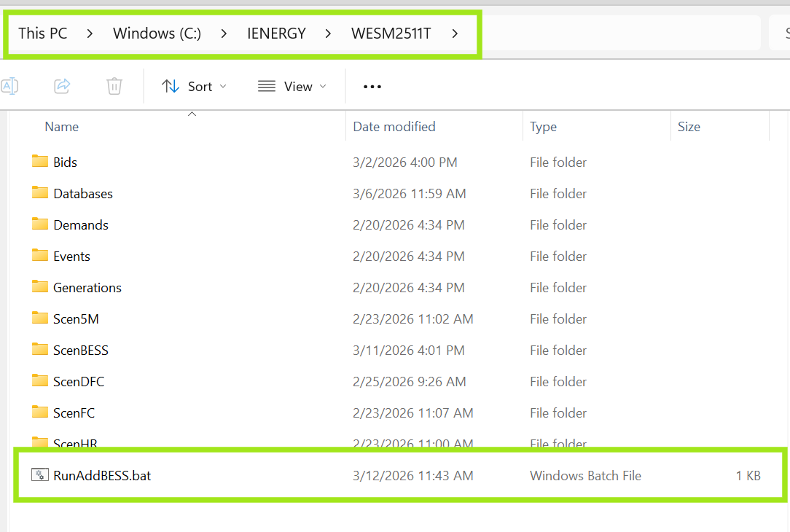Click the Delete trash can icon
Image resolution: width=790 pixels, height=532 pixels.
(x=114, y=86)
